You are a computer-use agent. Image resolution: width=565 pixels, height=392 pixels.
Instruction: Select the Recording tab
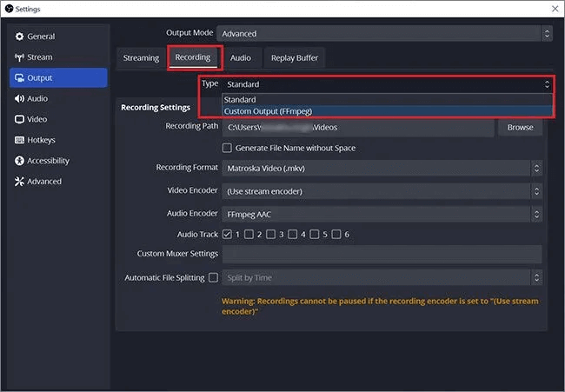pos(193,57)
